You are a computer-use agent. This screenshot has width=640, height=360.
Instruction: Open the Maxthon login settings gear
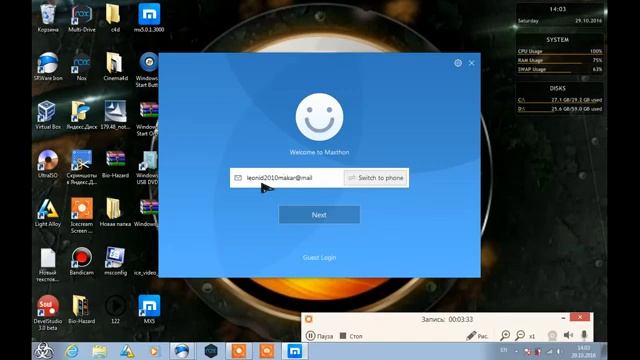pos(458,63)
